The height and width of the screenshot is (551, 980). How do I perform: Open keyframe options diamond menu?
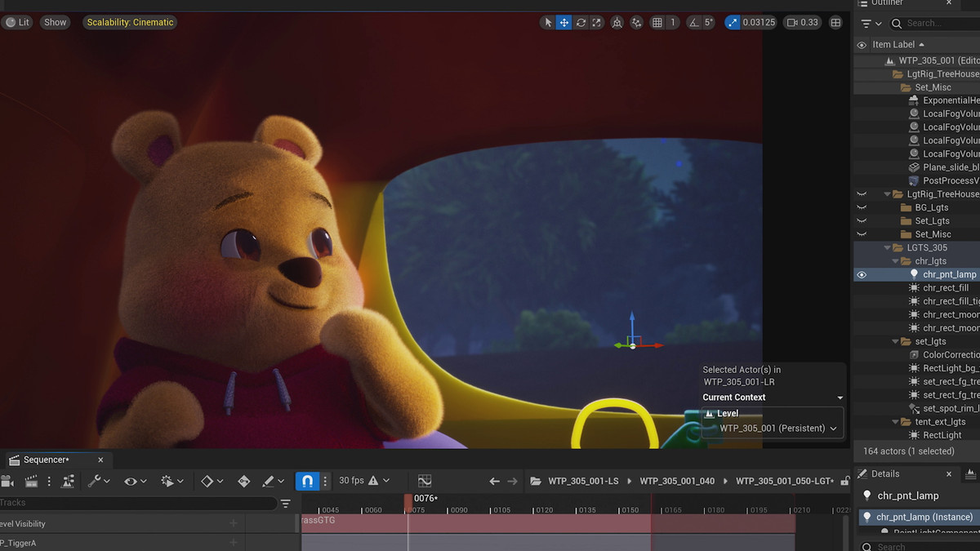coord(212,482)
